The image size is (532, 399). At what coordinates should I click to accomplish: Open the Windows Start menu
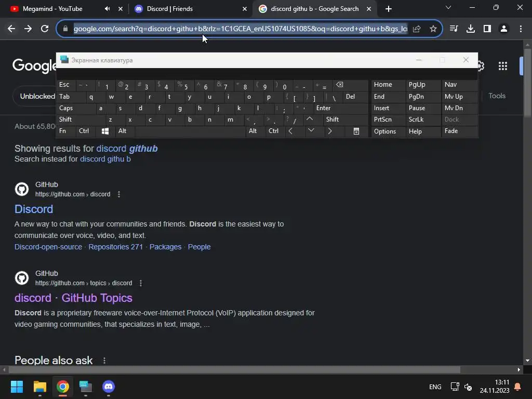pos(17,387)
